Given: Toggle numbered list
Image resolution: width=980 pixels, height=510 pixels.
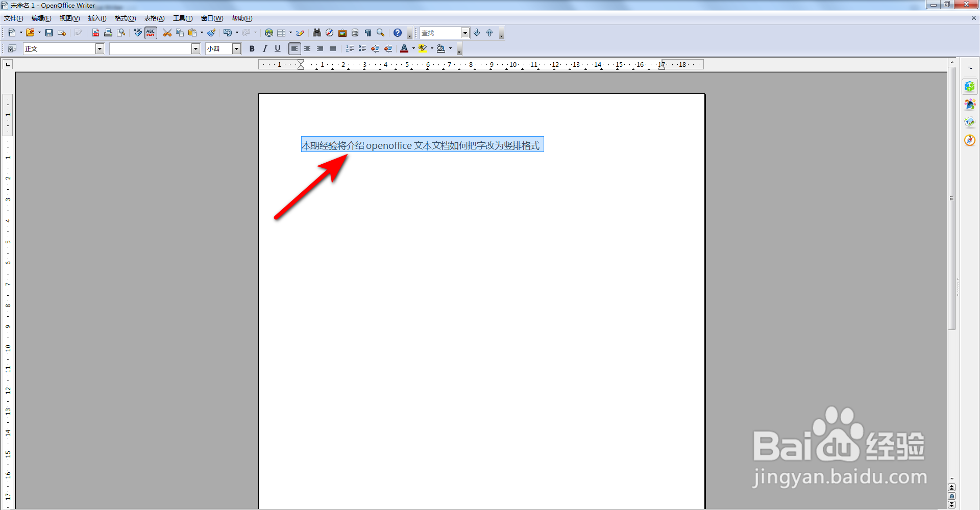Looking at the screenshot, I should coord(350,48).
